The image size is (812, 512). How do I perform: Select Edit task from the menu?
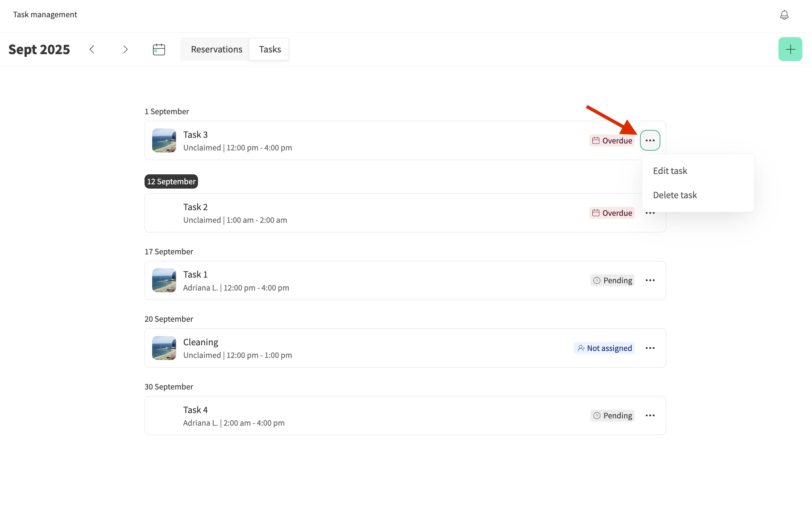[670, 171]
